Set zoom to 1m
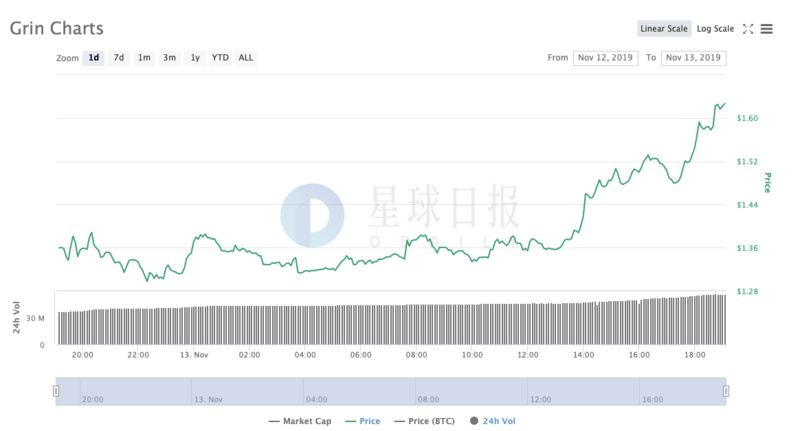This screenshot has height=431, width=800. [144, 58]
